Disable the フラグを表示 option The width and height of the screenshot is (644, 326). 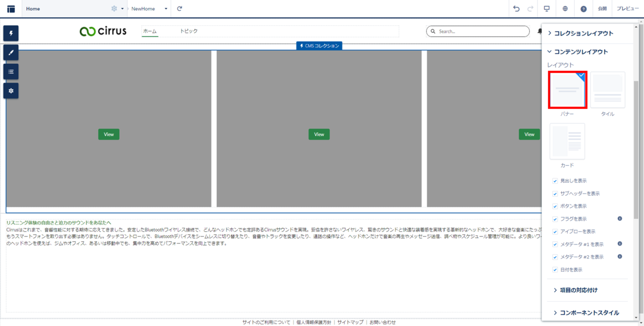555,219
